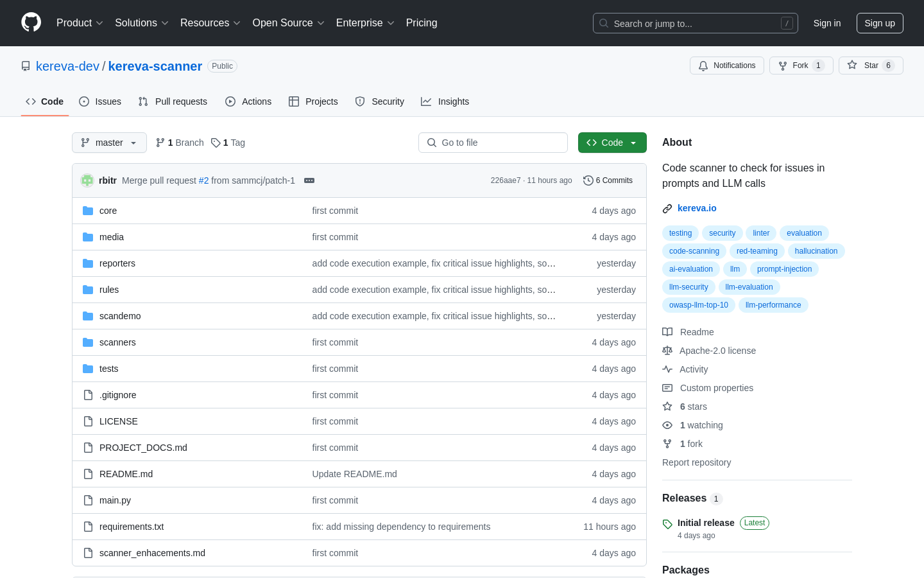Switch to the Insights tab
Viewport: 924px width, 578px height.
(445, 101)
